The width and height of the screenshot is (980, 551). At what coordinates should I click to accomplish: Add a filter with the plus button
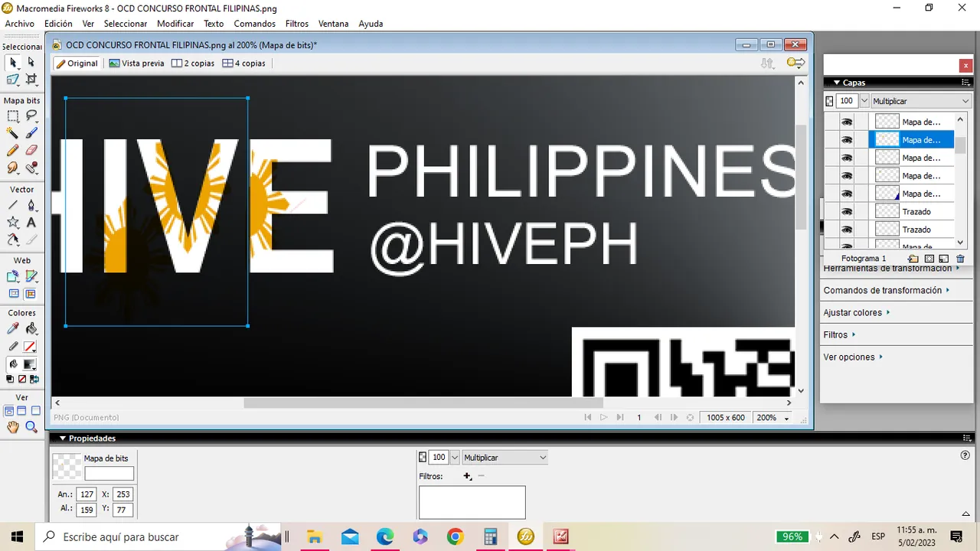tap(467, 476)
